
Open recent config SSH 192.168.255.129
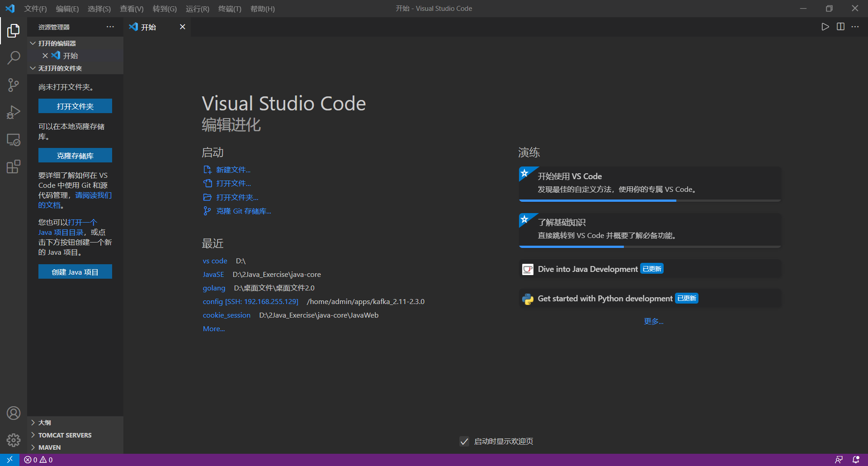[250, 302]
